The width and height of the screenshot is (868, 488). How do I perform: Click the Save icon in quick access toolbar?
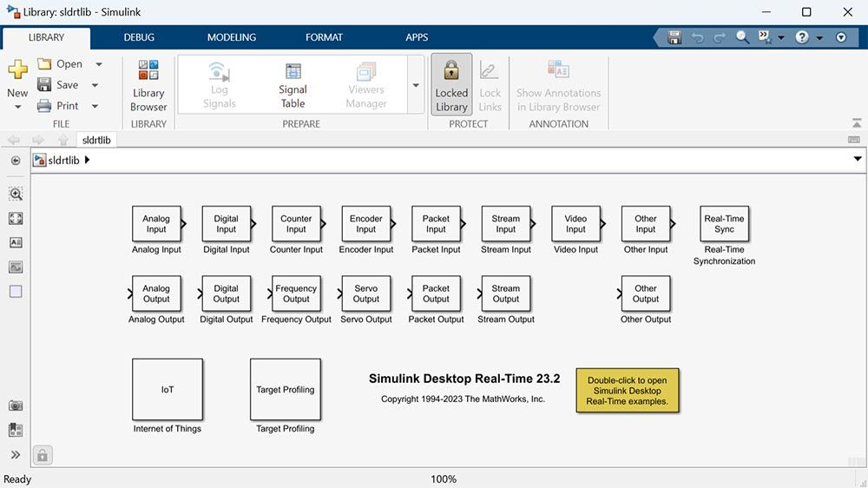point(674,37)
